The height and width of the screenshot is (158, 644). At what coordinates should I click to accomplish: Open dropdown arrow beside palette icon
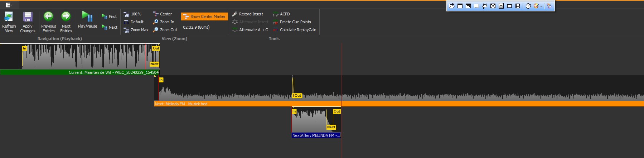pyautogui.click(x=541, y=6)
